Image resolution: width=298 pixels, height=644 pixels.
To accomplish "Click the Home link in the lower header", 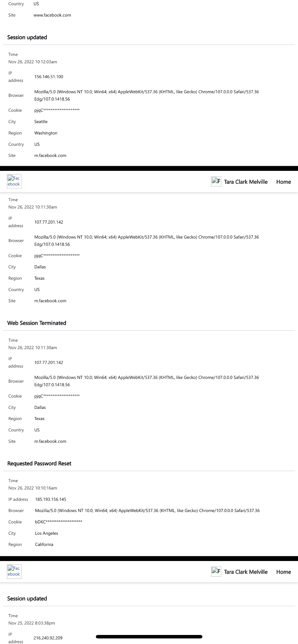I will pos(283,572).
